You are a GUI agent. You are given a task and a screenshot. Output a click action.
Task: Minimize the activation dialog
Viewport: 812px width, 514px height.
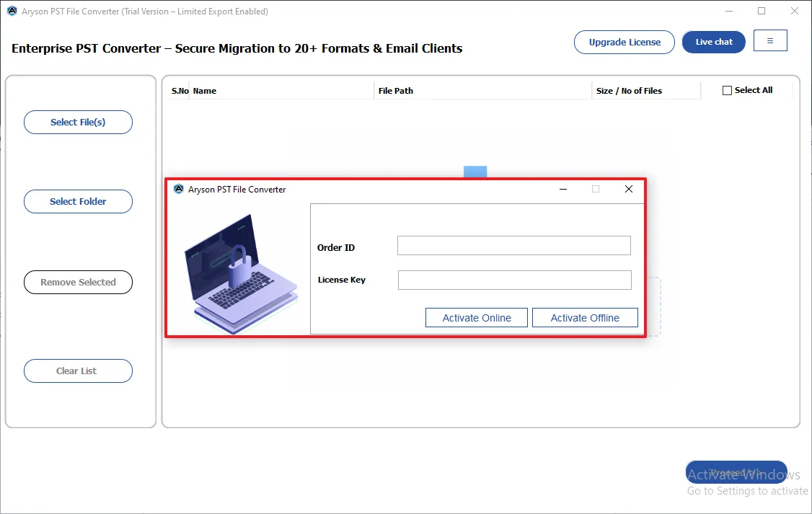coord(563,189)
